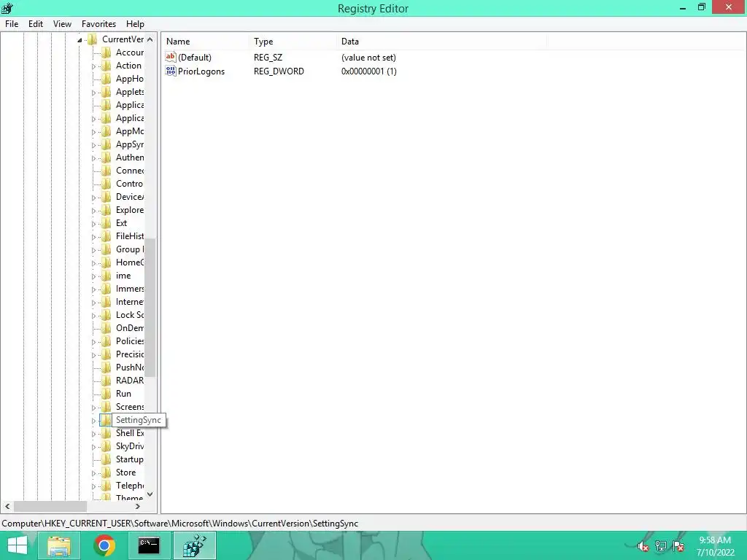Image resolution: width=747 pixels, height=560 pixels.
Task: Open the Favorites menu
Action: click(98, 24)
